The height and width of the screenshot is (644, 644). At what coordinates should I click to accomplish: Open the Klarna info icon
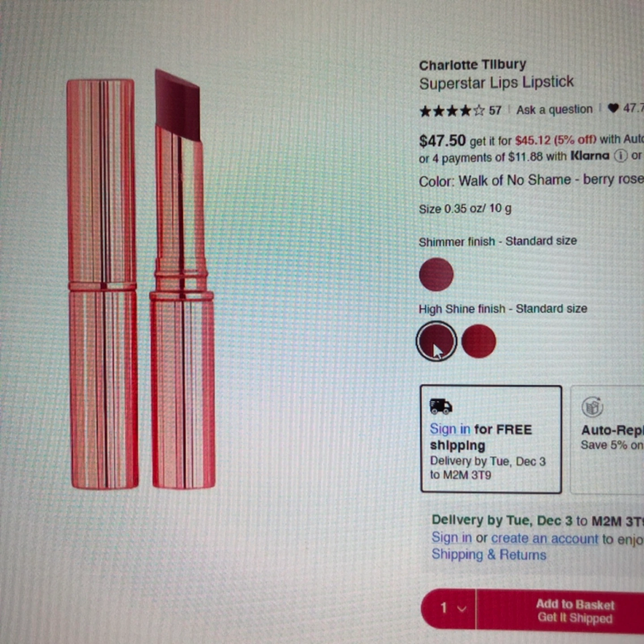click(620, 156)
